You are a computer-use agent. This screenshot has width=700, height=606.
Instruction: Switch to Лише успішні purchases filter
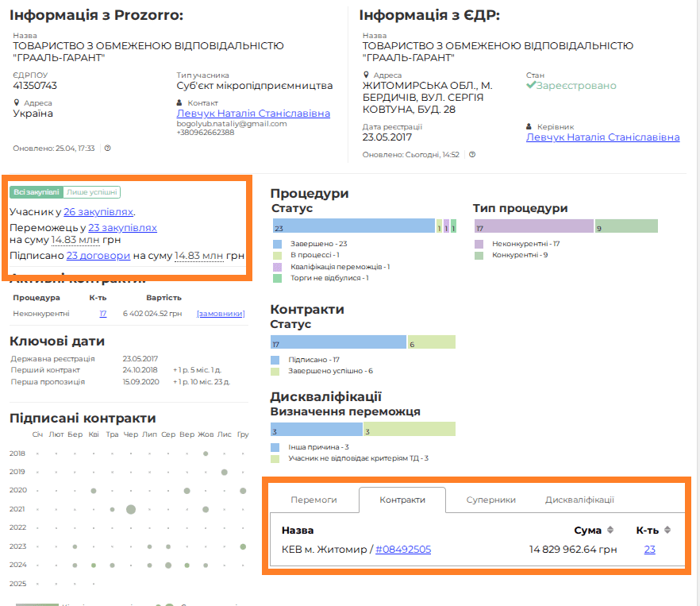click(x=91, y=192)
